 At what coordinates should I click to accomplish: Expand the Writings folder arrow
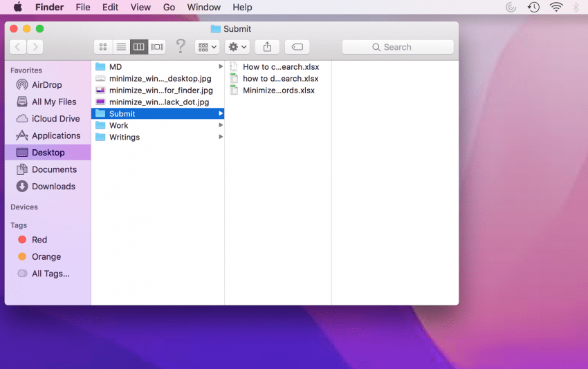(221, 137)
